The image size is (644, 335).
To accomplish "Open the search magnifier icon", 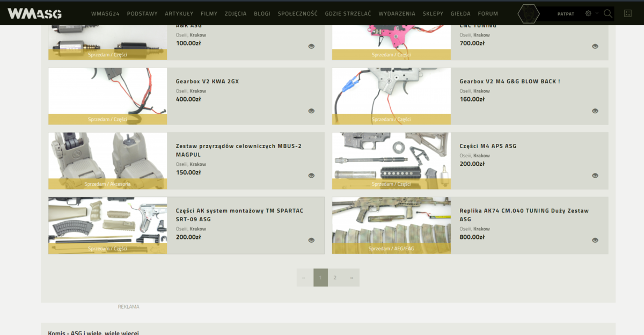I will click(608, 13).
